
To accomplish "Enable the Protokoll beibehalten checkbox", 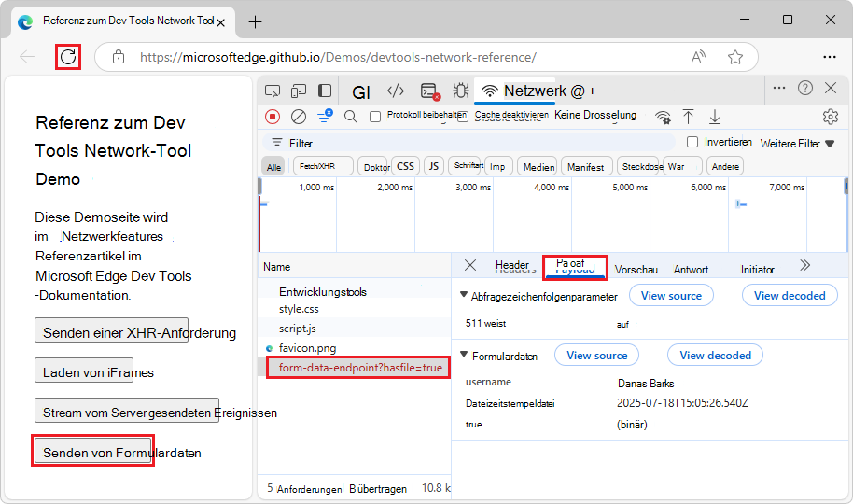I will [375, 117].
